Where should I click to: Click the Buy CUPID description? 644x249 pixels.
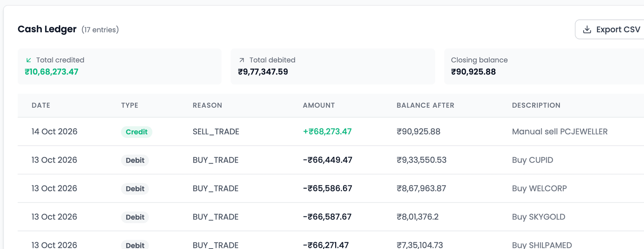point(533,160)
